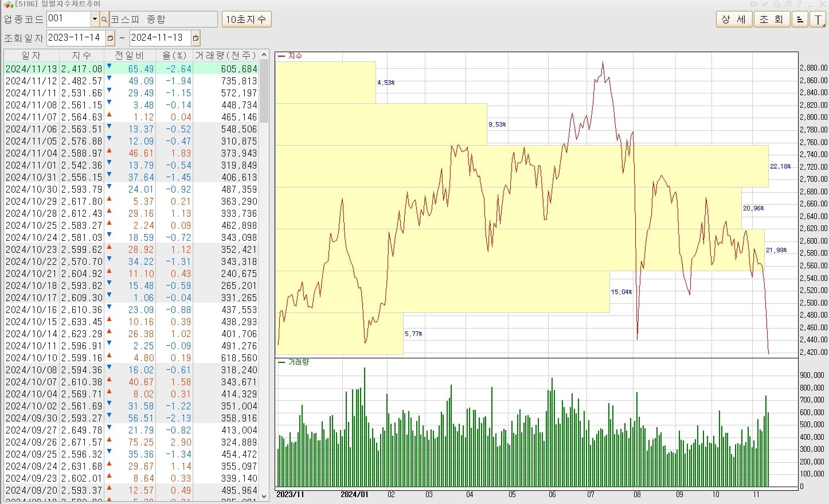Click the 코스피 종합 name field
Screen dimensions: 829x504
pos(163,19)
